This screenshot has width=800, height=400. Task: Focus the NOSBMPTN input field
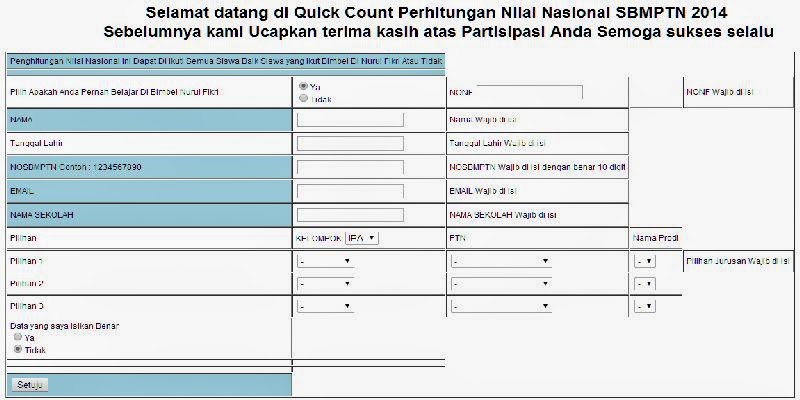coord(351,167)
